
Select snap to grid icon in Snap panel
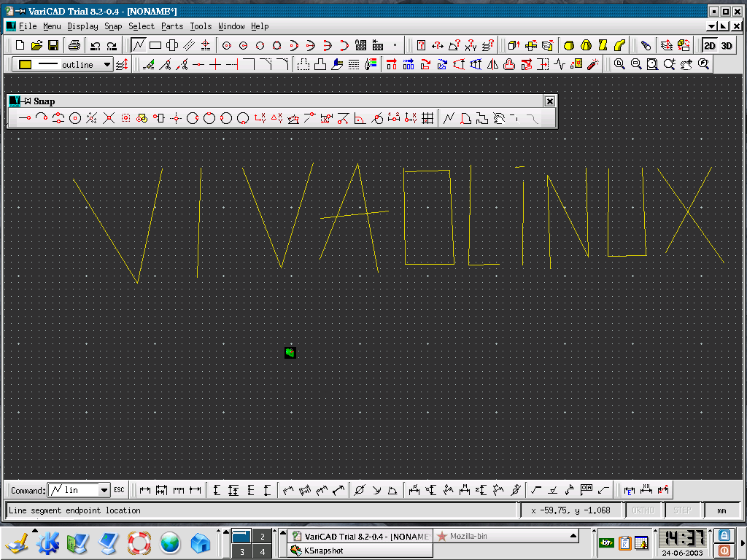(x=427, y=117)
